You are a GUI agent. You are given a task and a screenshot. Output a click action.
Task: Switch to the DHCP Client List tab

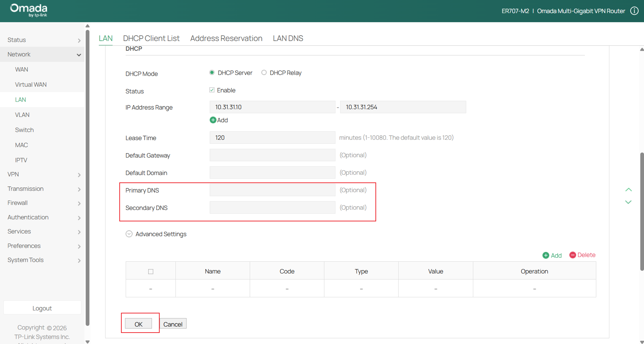pos(151,38)
